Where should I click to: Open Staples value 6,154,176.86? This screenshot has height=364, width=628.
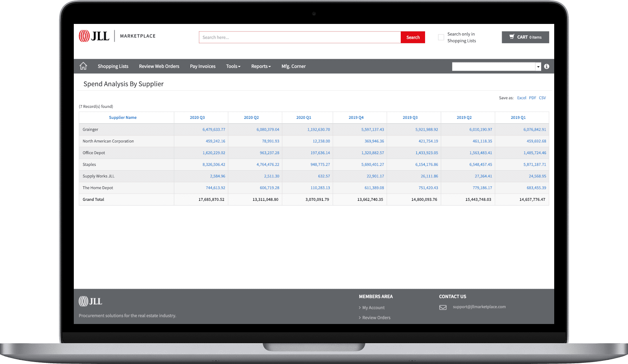click(427, 165)
